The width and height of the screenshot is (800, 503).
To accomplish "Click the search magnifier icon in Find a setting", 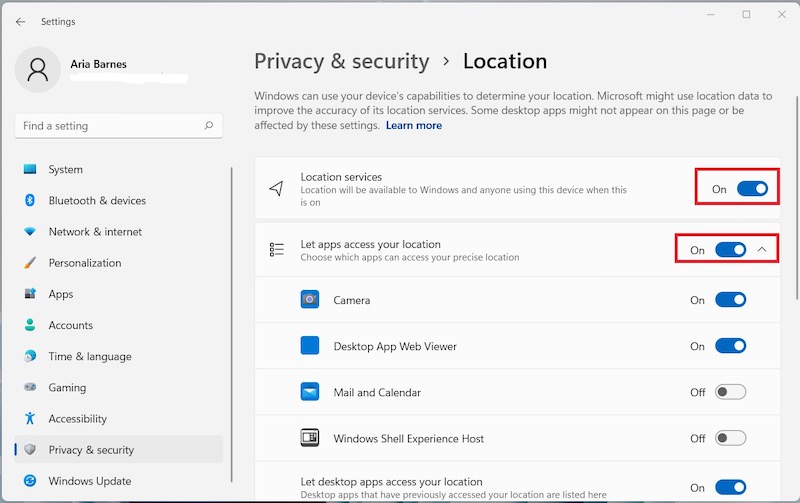I will [x=209, y=125].
